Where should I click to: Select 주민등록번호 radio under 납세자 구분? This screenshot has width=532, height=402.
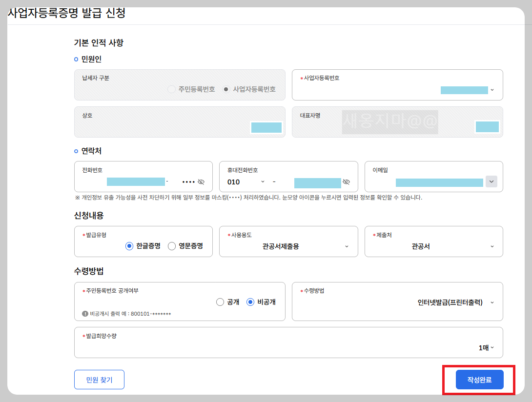point(172,89)
